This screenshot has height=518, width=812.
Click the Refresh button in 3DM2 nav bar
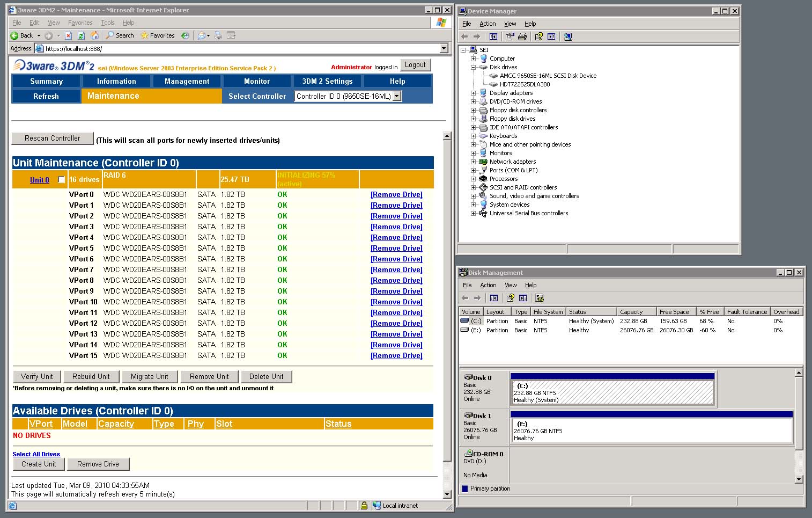[46, 96]
